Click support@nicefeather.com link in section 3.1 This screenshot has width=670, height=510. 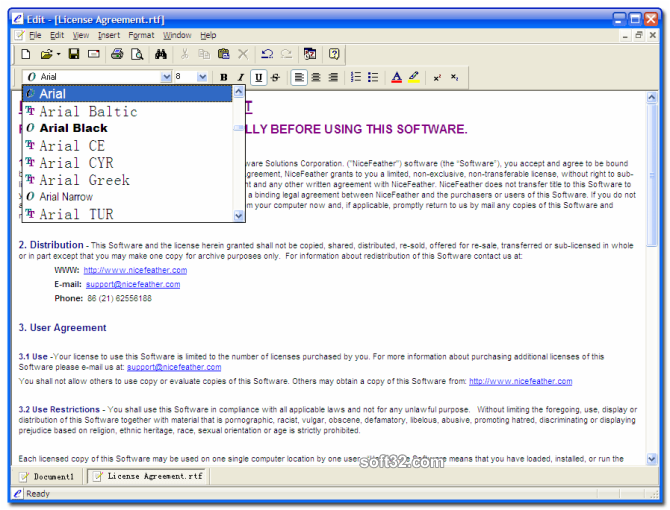pos(174,367)
